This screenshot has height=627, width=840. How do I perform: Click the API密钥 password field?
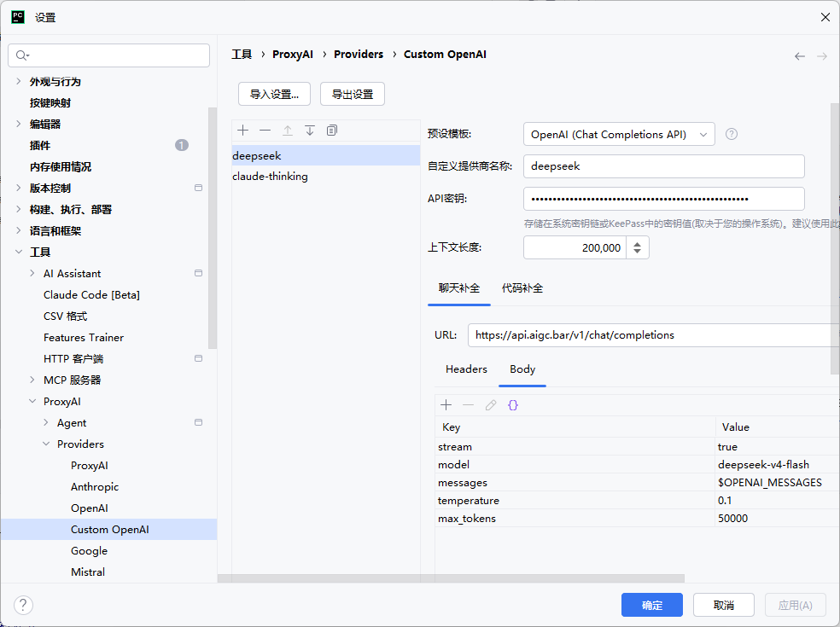tap(664, 199)
